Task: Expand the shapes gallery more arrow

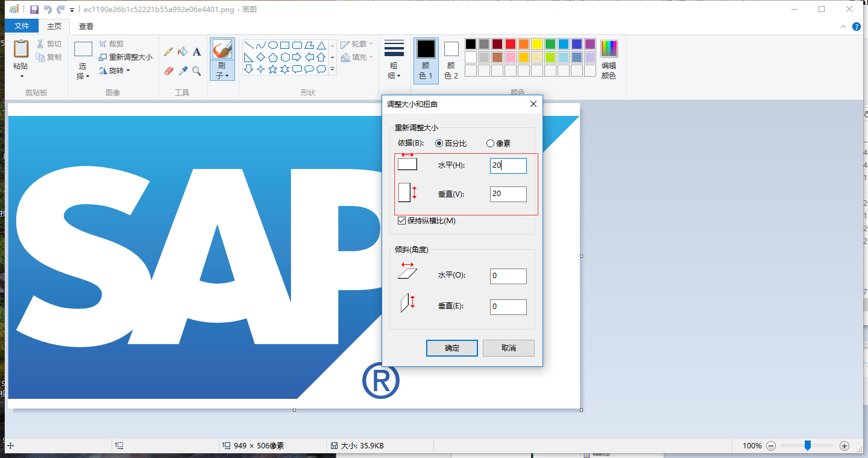Action: coord(333,70)
